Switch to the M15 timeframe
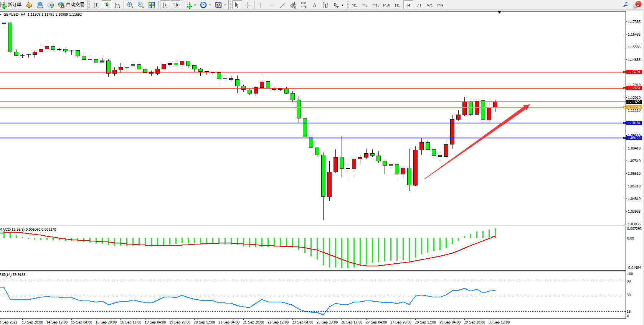 [x=375, y=5]
